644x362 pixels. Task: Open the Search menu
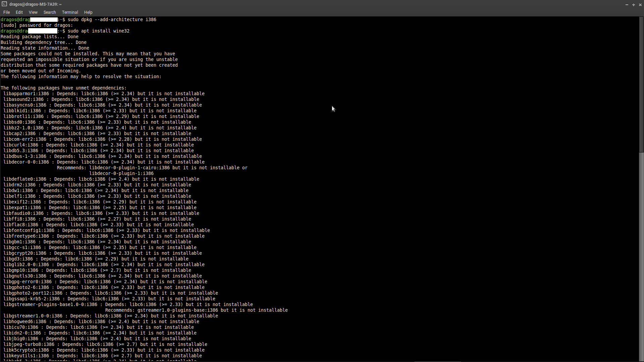tap(50, 12)
